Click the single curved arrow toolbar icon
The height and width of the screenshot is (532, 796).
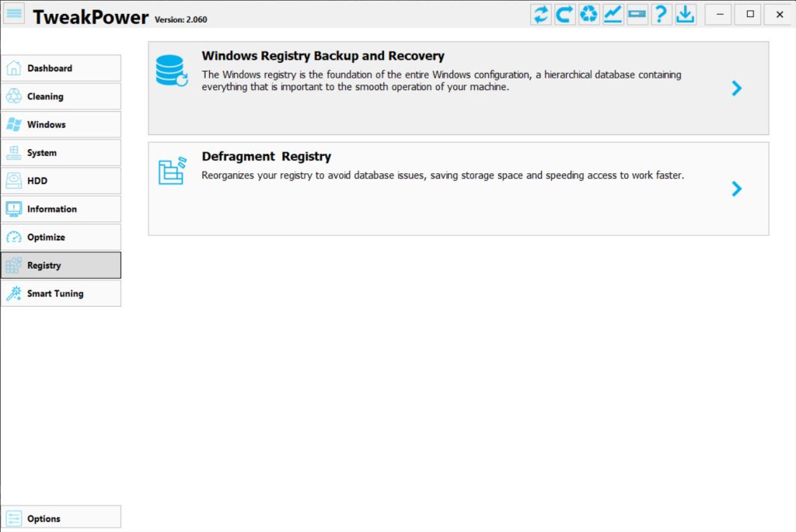(x=564, y=14)
